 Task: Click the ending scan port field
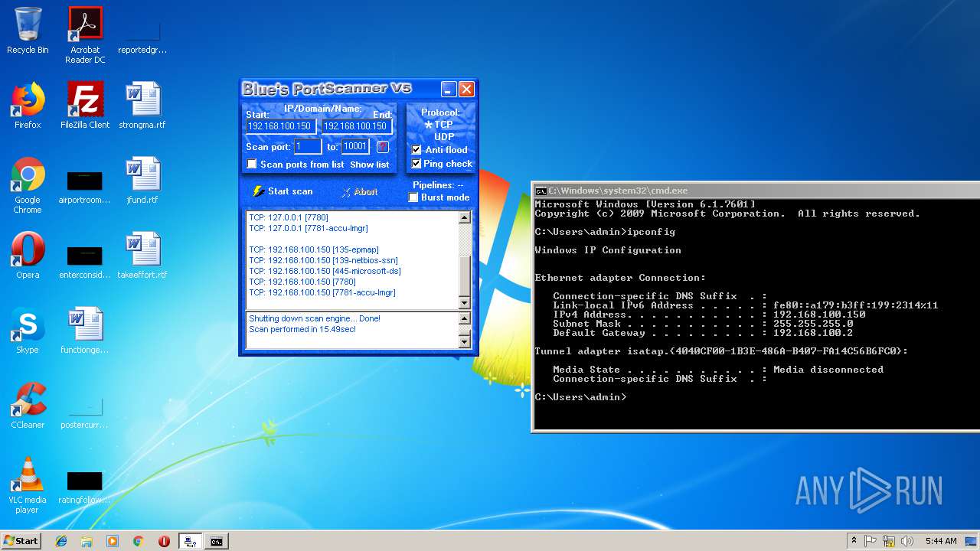355,146
